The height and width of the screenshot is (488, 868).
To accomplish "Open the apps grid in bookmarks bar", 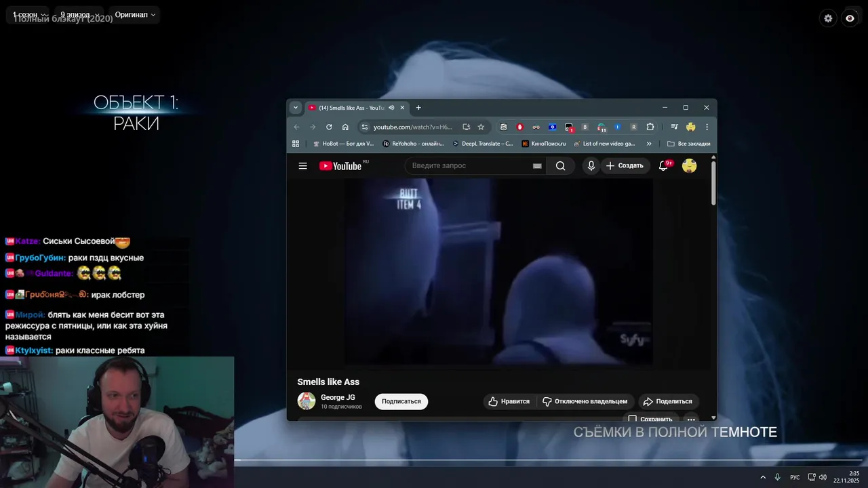I will click(296, 144).
